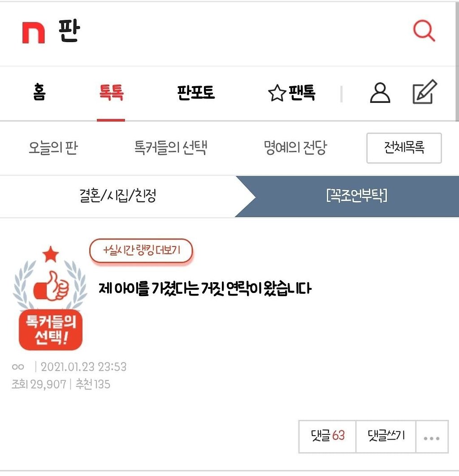Open 톡커들의 선택 submenu
The height and width of the screenshot is (476, 459).
coord(170,148)
